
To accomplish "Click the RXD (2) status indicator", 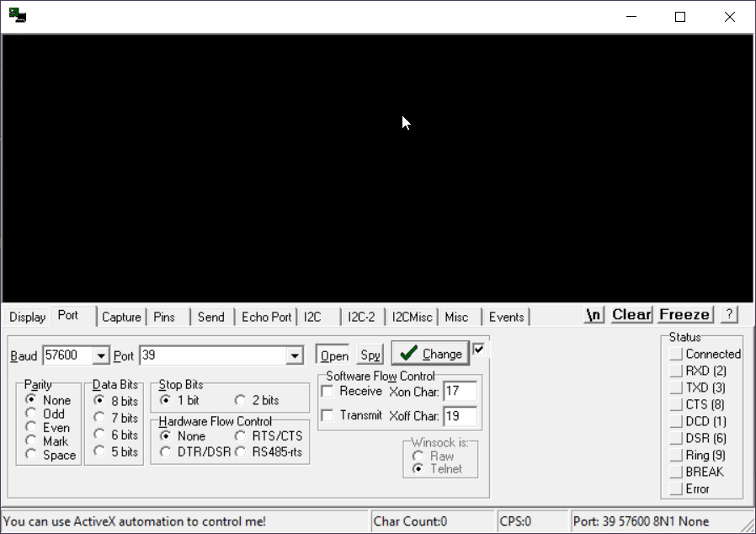I will pyautogui.click(x=676, y=371).
